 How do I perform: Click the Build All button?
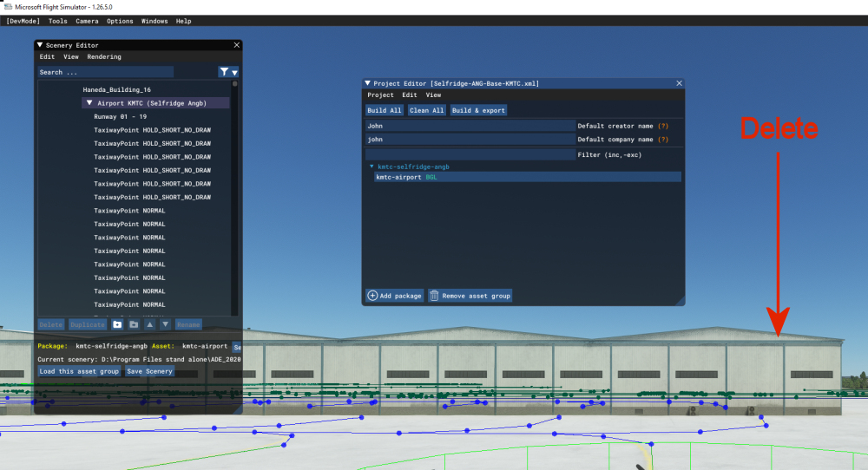pyautogui.click(x=384, y=110)
